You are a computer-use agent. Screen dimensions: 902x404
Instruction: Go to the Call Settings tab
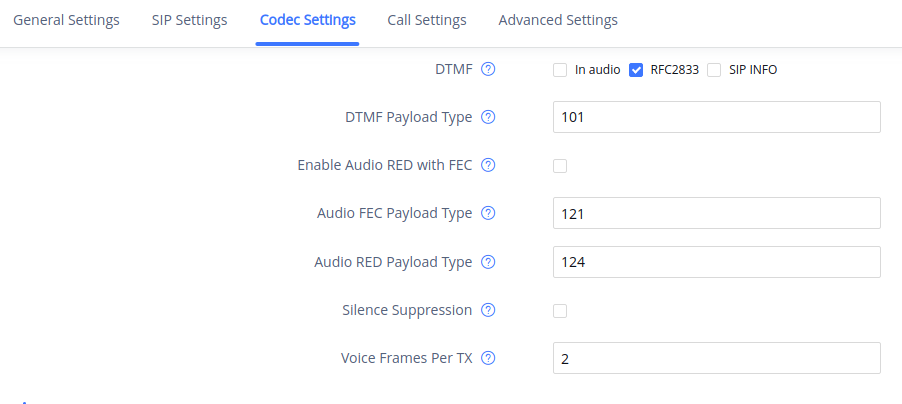pos(427,20)
